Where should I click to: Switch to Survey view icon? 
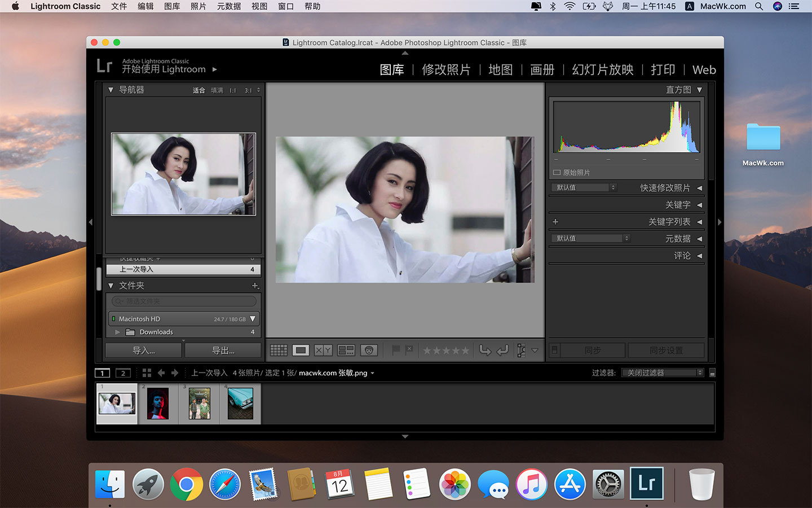[346, 351]
